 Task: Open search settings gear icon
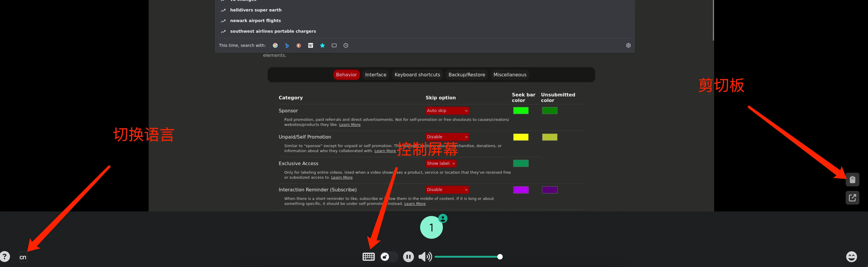point(628,46)
